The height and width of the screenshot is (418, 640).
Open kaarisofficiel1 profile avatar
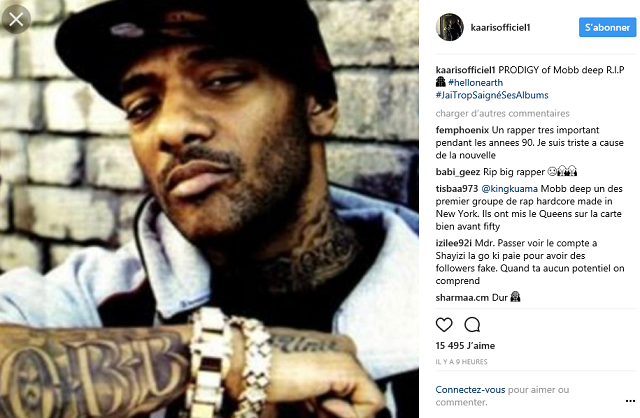[450, 27]
